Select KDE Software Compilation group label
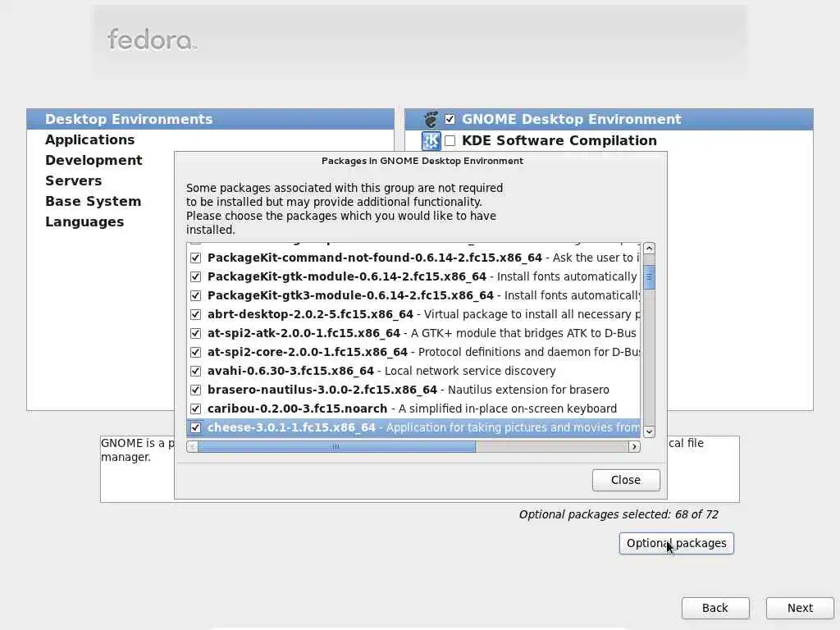Image resolution: width=840 pixels, height=630 pixels. (559, 140)
